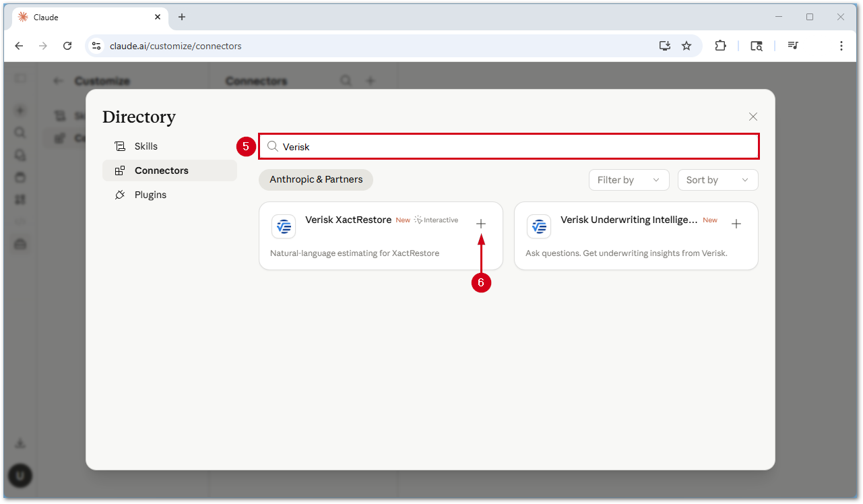Click the Directory heading
This screenshot has height=504, width=863.
click(139, 117)
